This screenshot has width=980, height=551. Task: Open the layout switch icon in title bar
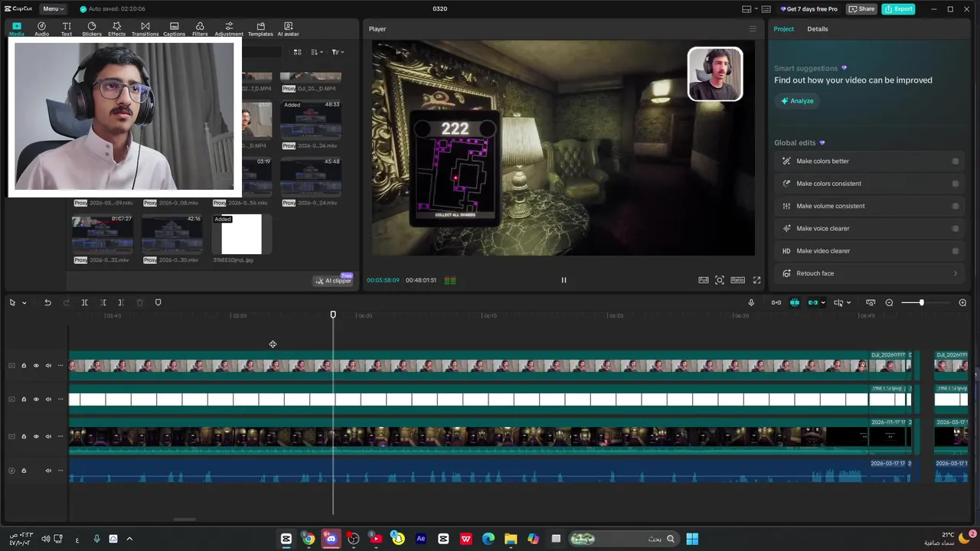click(746, 9)
